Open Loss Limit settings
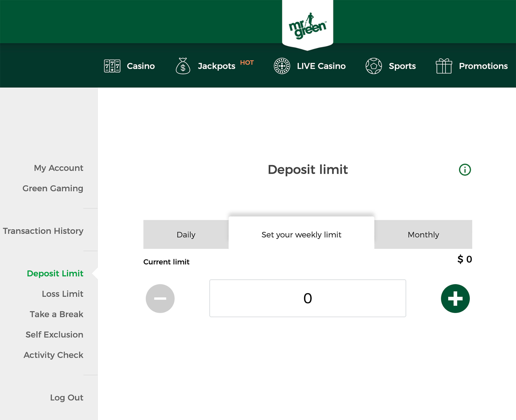Viewport: 516px width, 420px height. coord(62,294)
